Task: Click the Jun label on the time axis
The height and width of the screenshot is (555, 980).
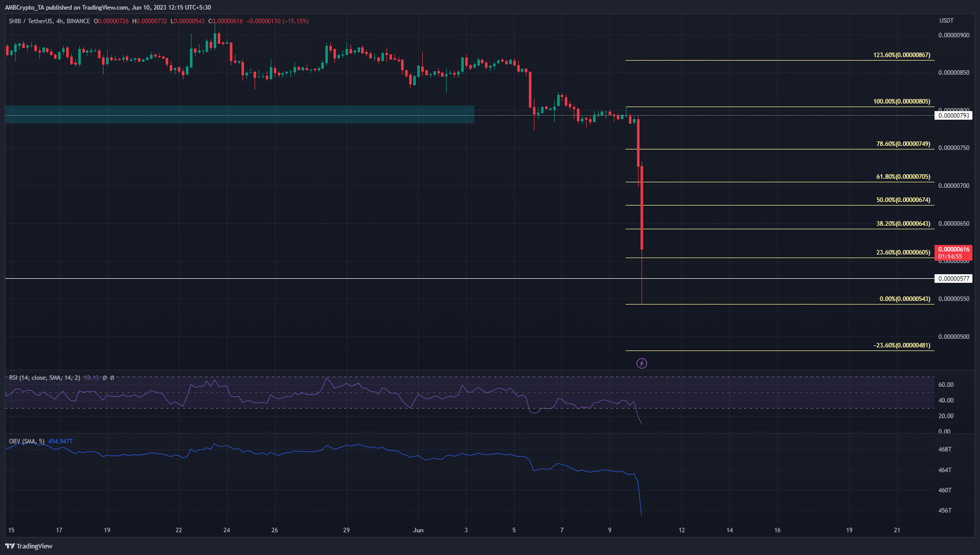Action: 418,530
